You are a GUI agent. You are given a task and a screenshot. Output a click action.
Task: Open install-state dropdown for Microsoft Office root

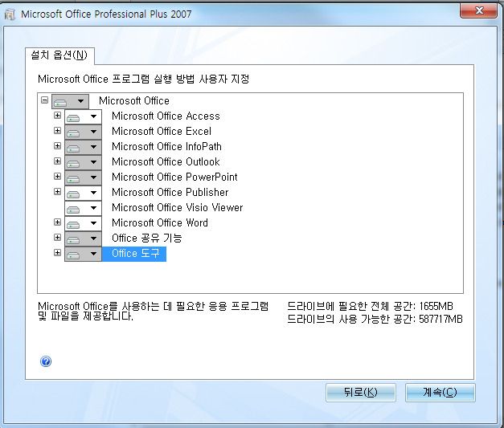(71, 101)
